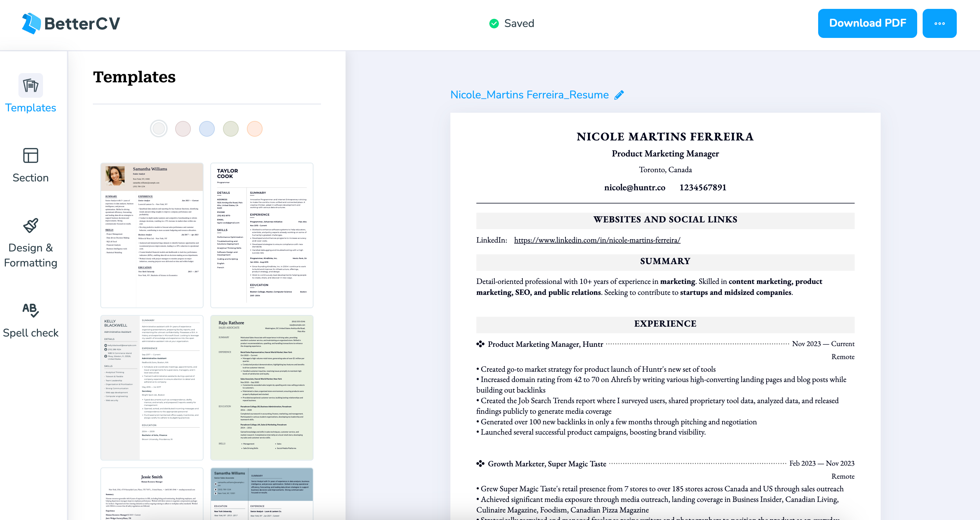Select the pink-beige color swatch
This screenshot has height=520, width=980.
point(183,129)
